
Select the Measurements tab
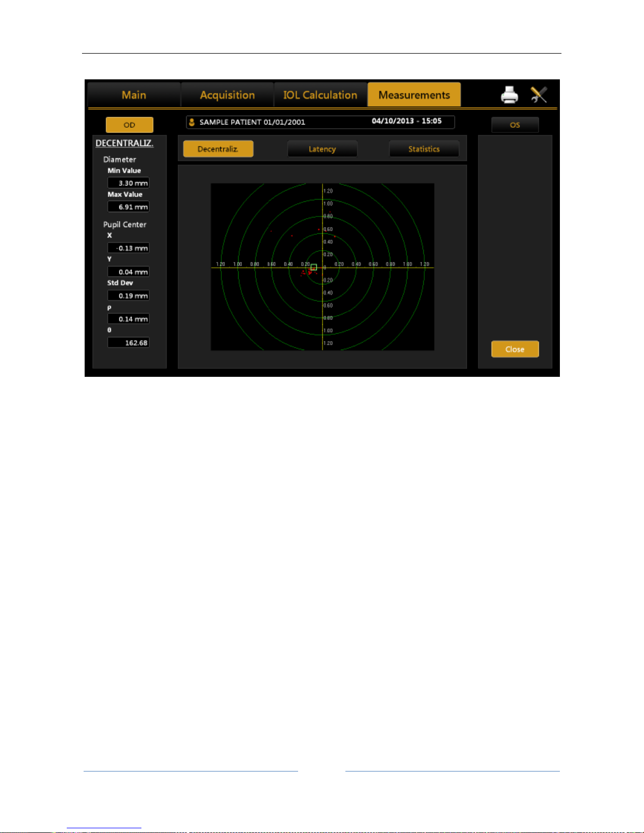pos(414,95)
